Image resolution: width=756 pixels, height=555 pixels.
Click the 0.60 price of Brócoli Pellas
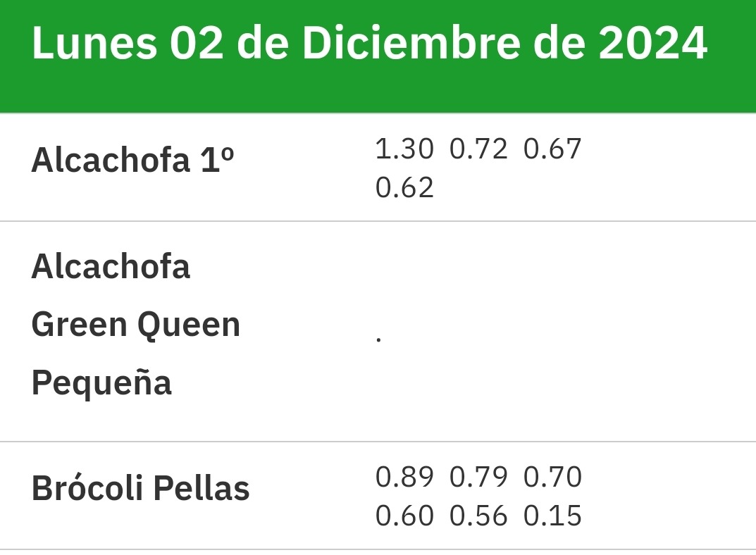click(404, 516)
